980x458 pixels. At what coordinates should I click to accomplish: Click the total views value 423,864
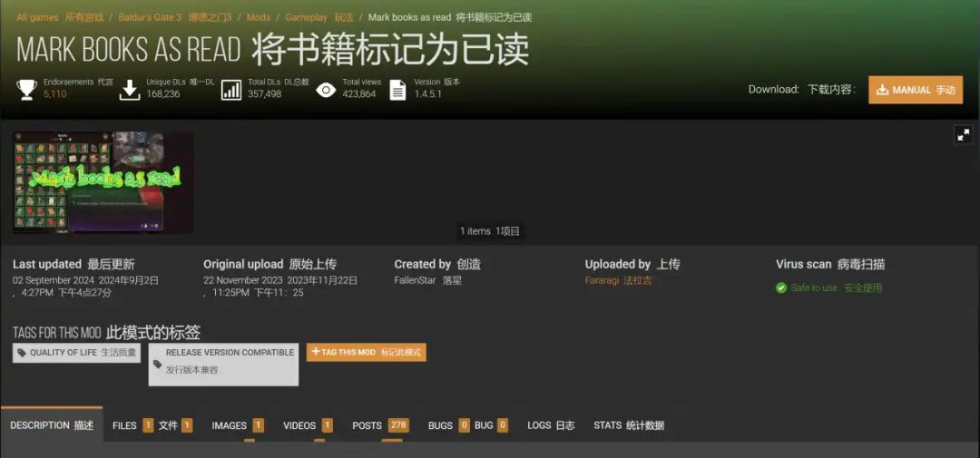click(x=359, y=94)
